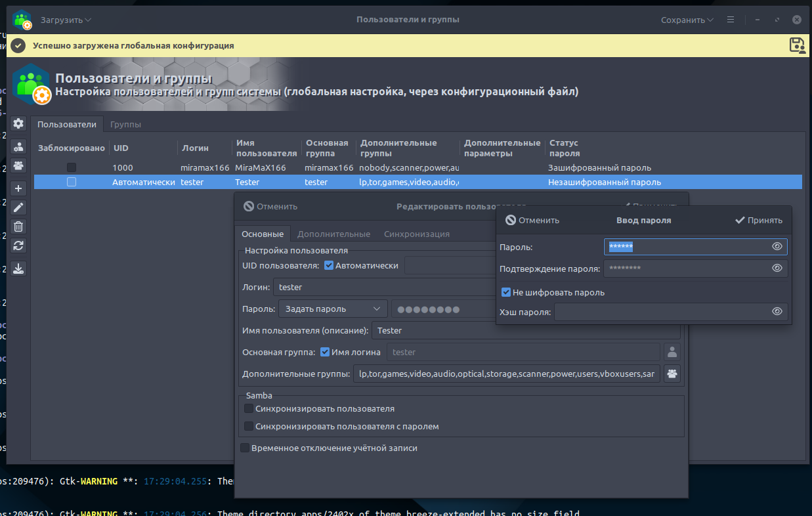Click in the 'Подтверждение пароля' field

point(686,269)
